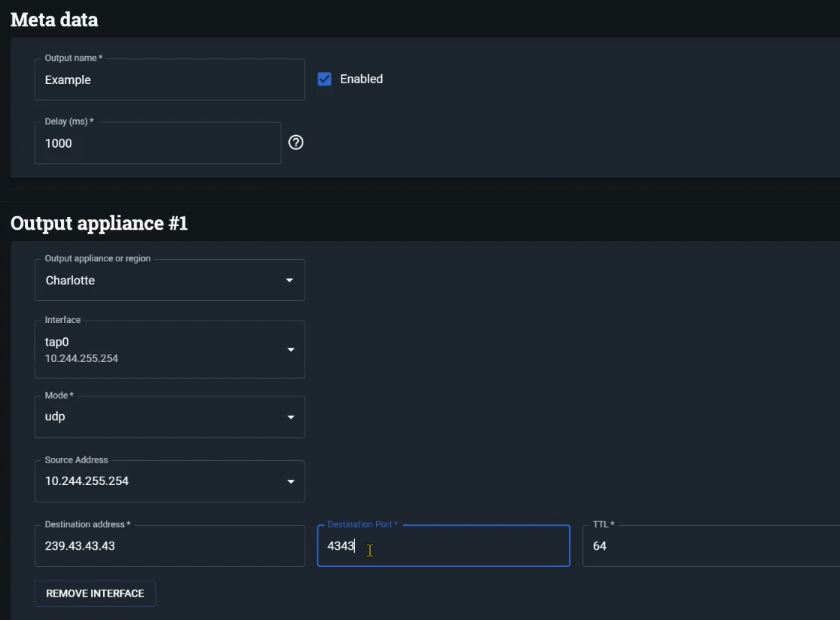Click the tap0 interface value
This screenshot has height=620, width=840.
click(x=57, y=342)
